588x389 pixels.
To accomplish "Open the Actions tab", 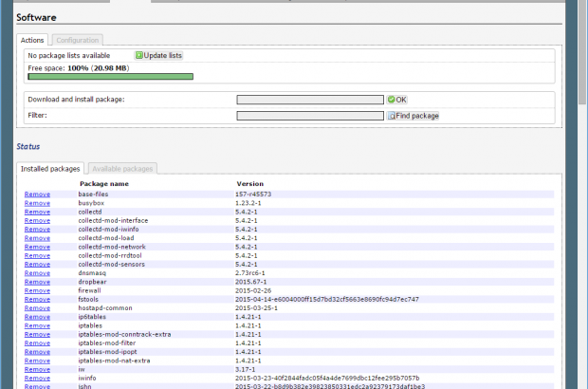I will [32, 40].
